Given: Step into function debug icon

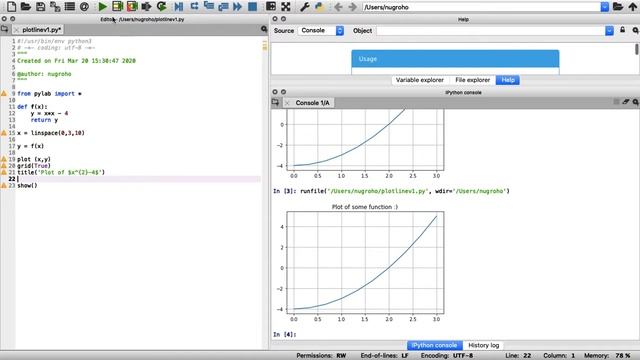Looking at the screenshot, I should click(x=209, y=7).
